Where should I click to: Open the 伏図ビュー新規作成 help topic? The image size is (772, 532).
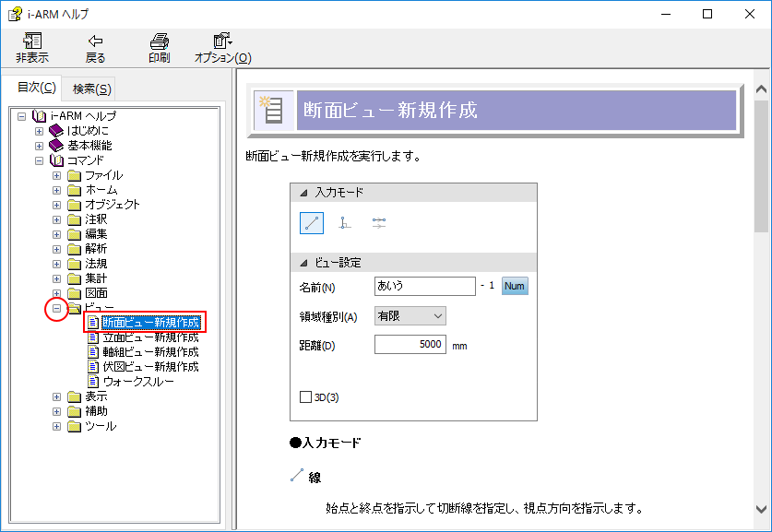[150, 367]
